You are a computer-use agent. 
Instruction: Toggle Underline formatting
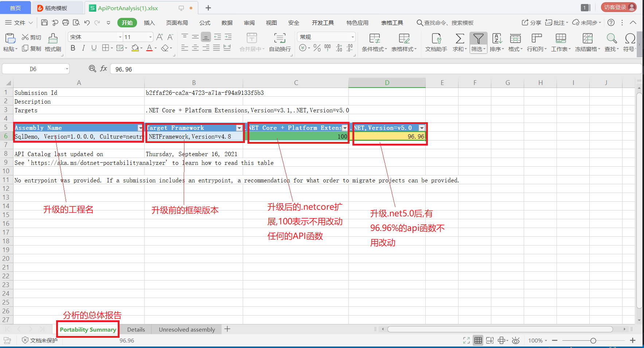94,48
